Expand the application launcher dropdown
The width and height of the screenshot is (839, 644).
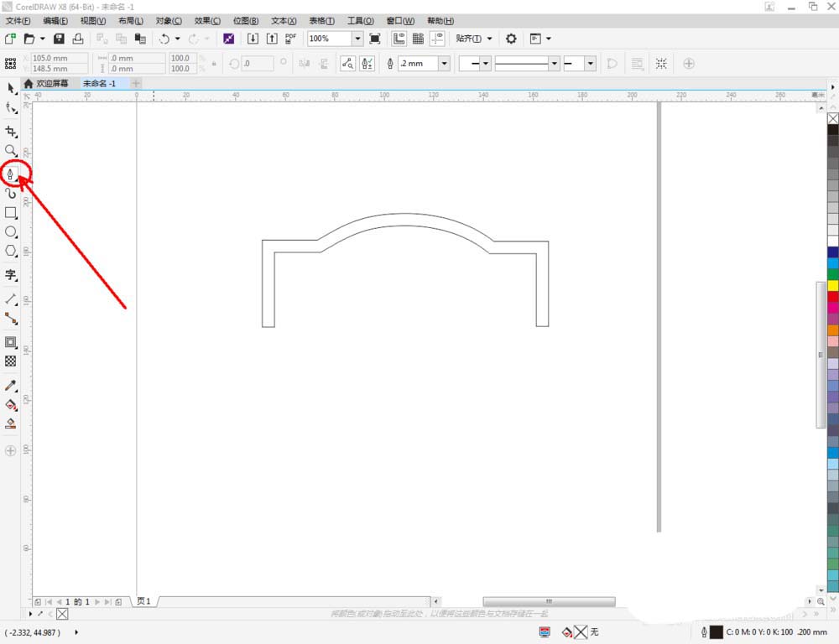pos(549,39)
